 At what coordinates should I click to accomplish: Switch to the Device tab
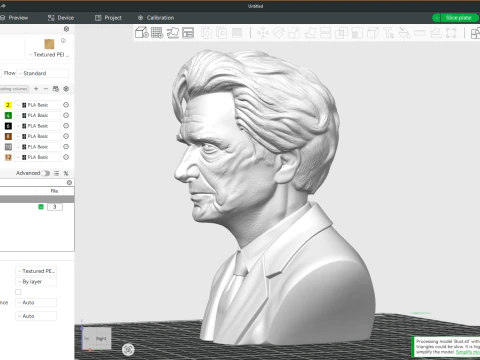61,18
